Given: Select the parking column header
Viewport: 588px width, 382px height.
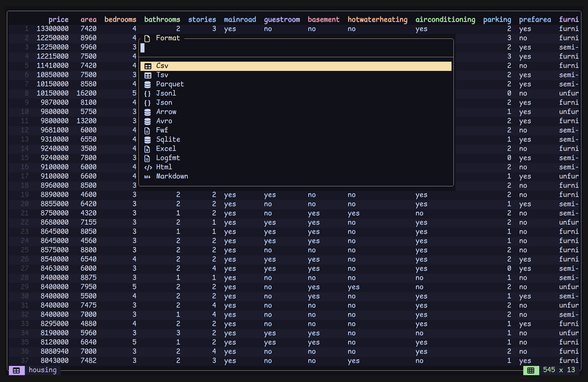Looking at the screenshot, I should pyautogui.click(x=497, y=20).
